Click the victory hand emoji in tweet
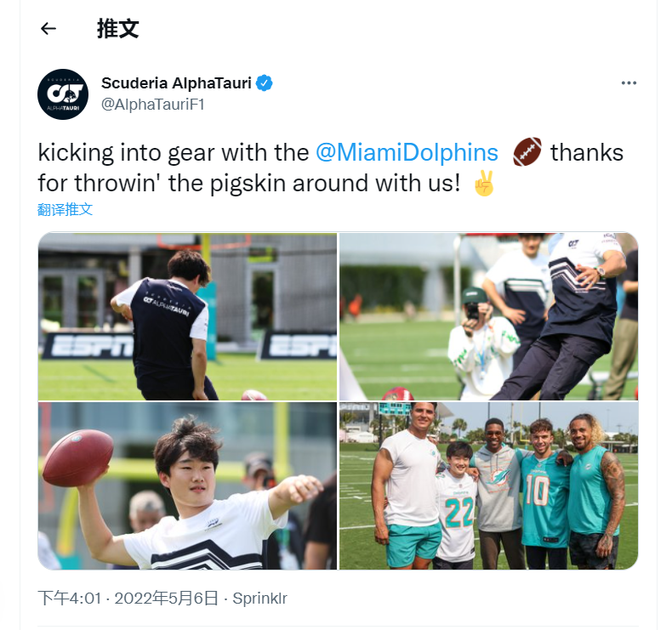672x630 pixels. tap(485, 184)
